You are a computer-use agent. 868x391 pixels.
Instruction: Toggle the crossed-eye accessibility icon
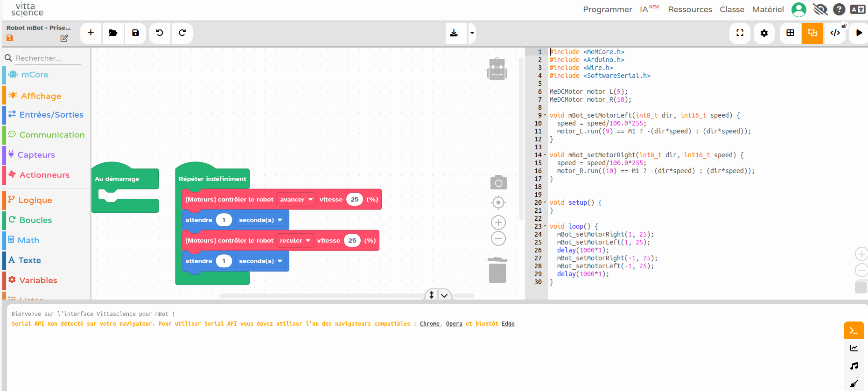(x=820, y=9)
